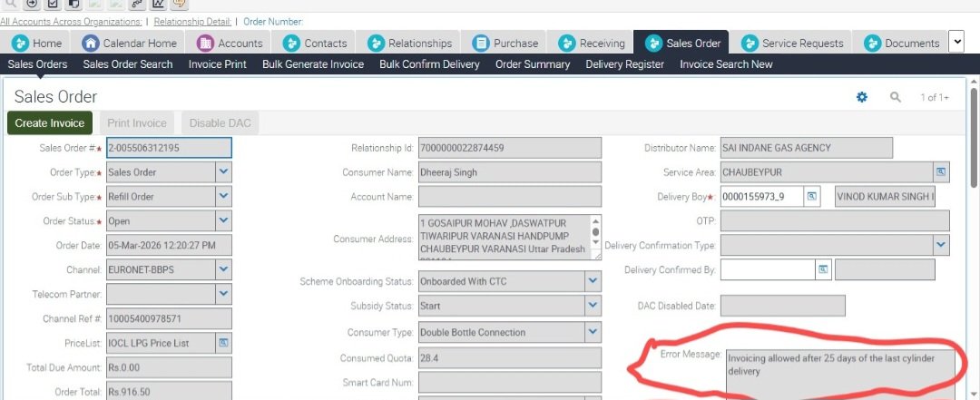Expand Scheme Onboarding Status dropdown
This screenshot has height=400, width=980.
click(593, 281)
